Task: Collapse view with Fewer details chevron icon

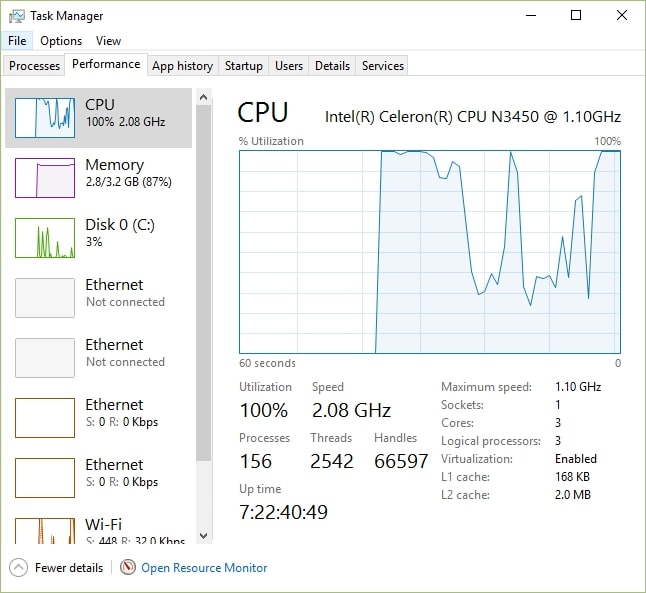Action: 19,568
